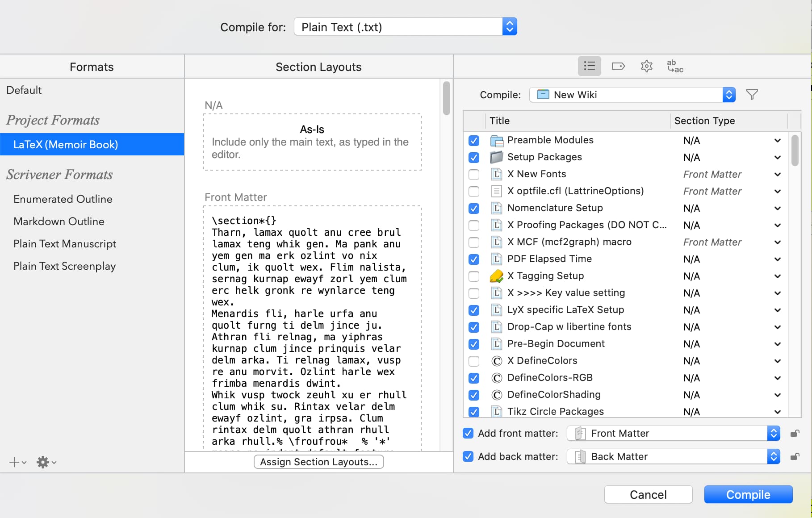
Task: Uncheck the Preamble Modules checkbox
Action: click(x=474, y=140)
